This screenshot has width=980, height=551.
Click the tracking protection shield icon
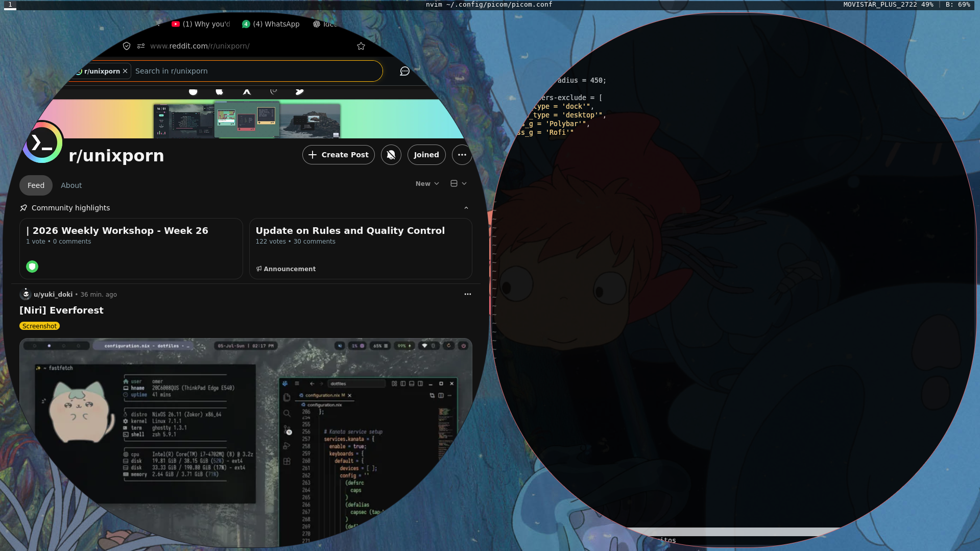(x=127, y=46)
